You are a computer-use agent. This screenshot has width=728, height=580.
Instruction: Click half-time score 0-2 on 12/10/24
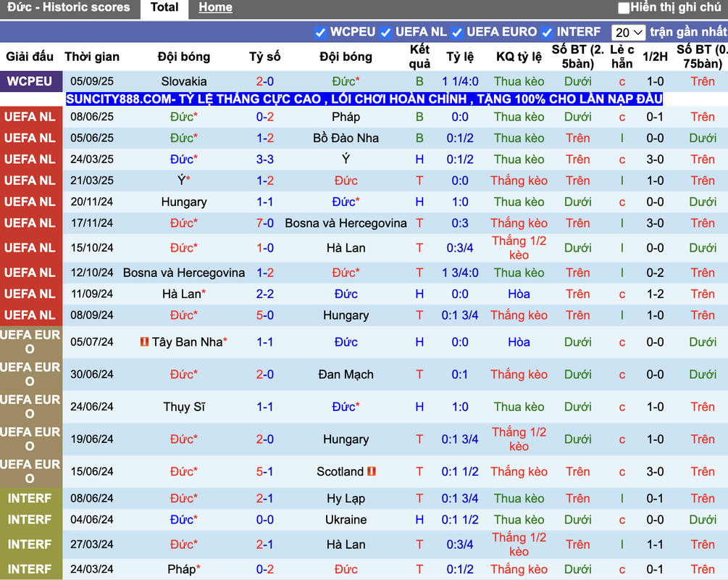tap(655, 273)
